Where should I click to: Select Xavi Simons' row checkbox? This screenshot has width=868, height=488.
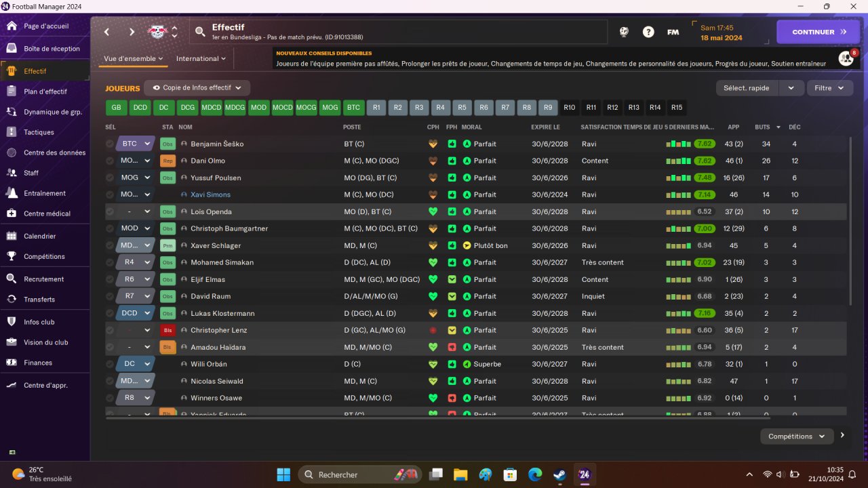(x=110, y=195)
